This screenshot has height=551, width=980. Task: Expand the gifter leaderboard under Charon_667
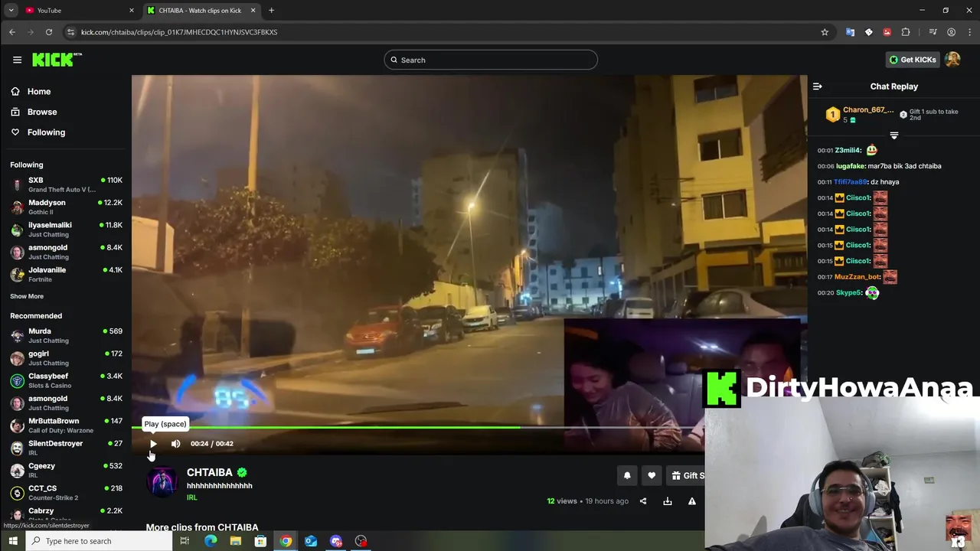coord(893,135)
